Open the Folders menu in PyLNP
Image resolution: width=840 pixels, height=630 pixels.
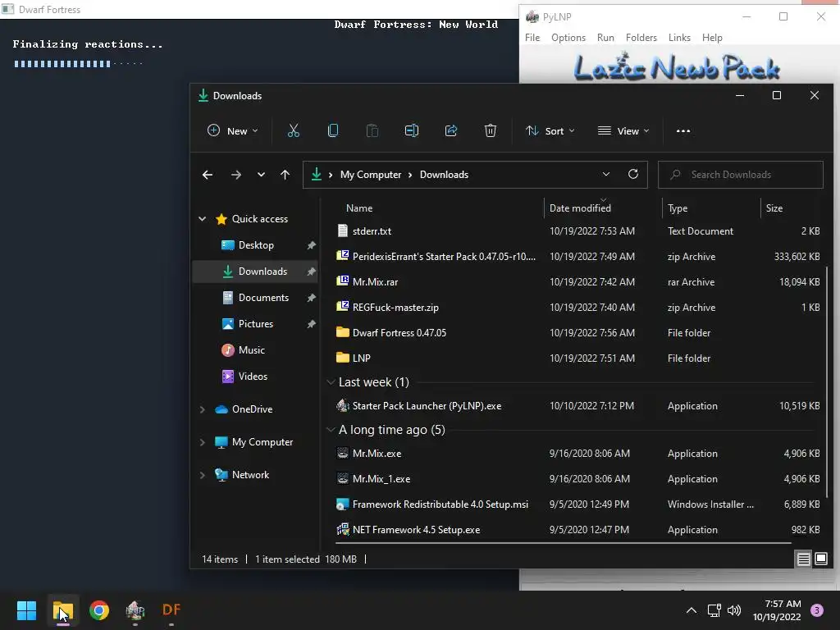coord(641,38)
